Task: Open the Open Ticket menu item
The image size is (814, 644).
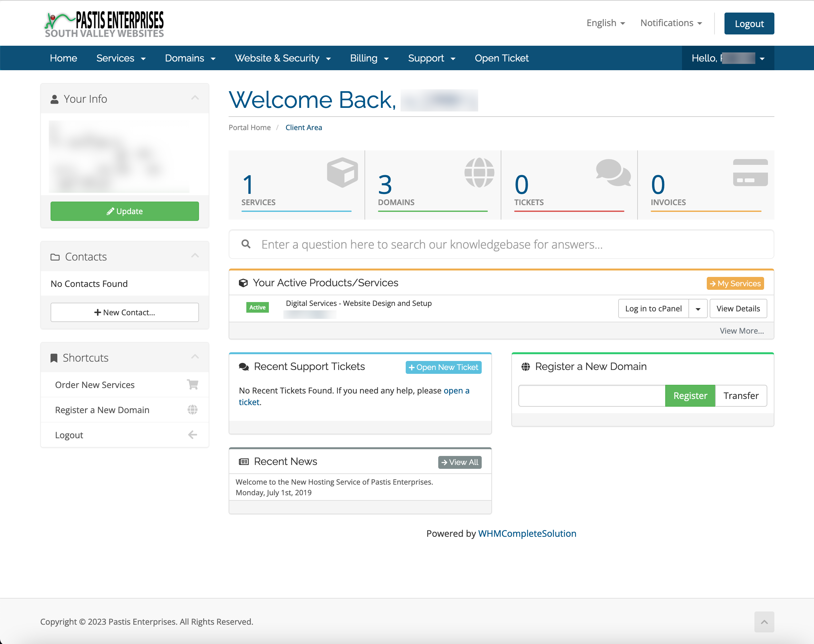Action: [501, 58]
